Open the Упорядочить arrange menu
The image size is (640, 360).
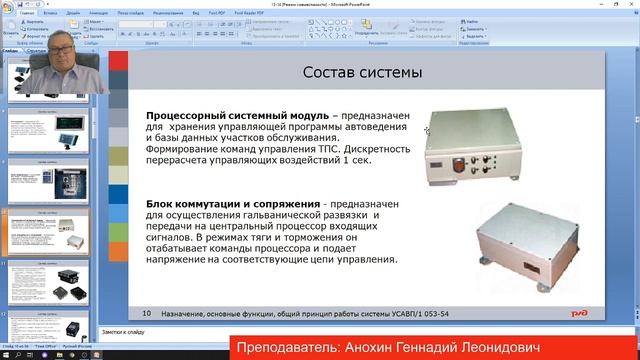pyautogui.click(x=367, y=28)
